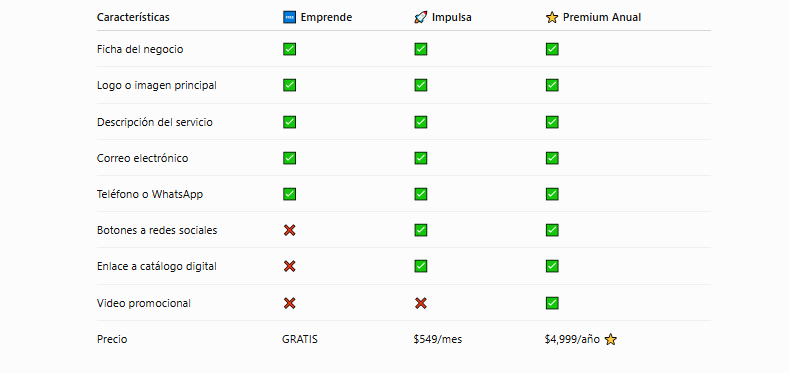Click Correo electrónico checkmark under Impulsa
Image resolution: width=789 pixels, height=373 pixels.
pyautogui.click(x=421, y=158)
